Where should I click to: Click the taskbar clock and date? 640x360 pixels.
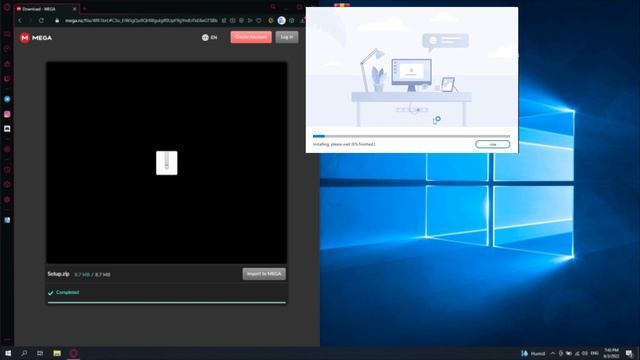tap(611, 353)
